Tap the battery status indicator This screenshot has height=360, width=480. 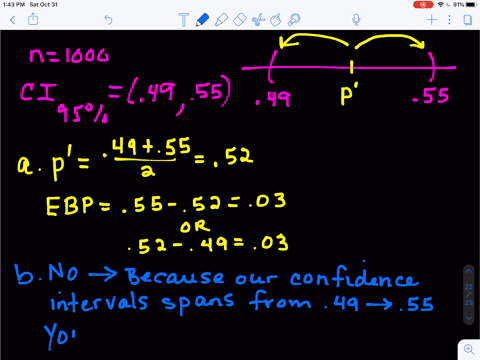click(471, 5)
